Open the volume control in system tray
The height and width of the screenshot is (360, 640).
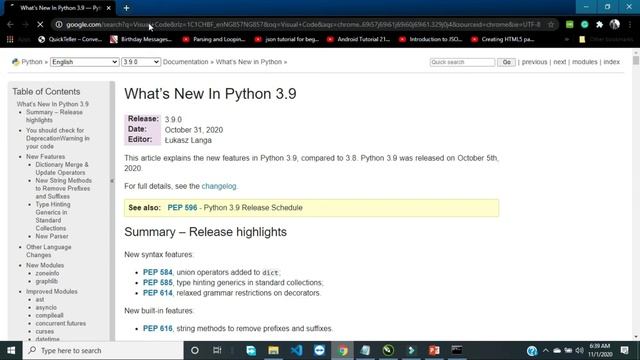[579, 350]
